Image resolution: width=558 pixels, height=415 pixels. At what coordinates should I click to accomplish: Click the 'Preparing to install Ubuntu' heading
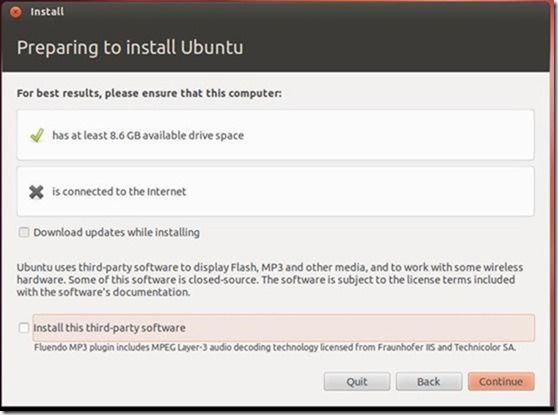(x=130, y=48)
